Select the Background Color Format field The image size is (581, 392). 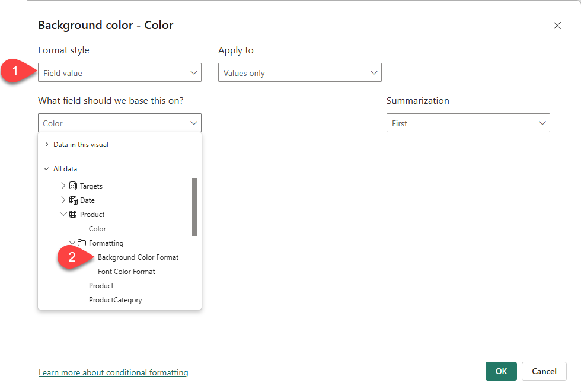[x=138, y=257]
